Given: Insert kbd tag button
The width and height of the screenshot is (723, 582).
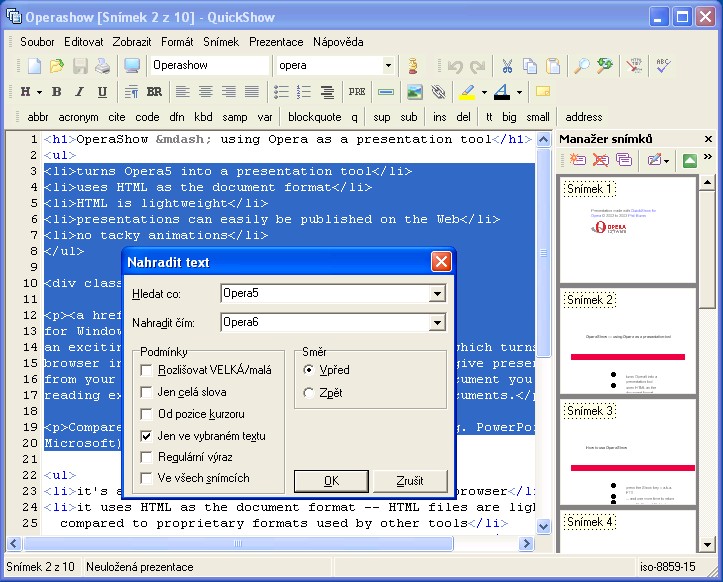Looking at the screenshot, I should (x=203, y=117).
